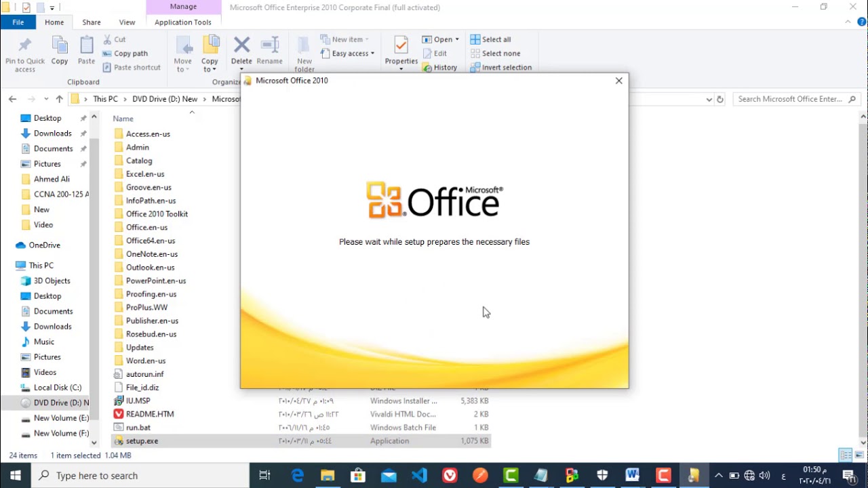This screenshot has width=868, height=488.
Task: Switch to the Share tab
Action: [x=92, y=22]
